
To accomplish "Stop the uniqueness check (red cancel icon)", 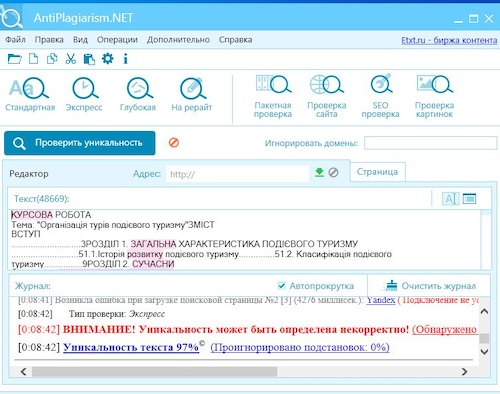I will [174, 143].
